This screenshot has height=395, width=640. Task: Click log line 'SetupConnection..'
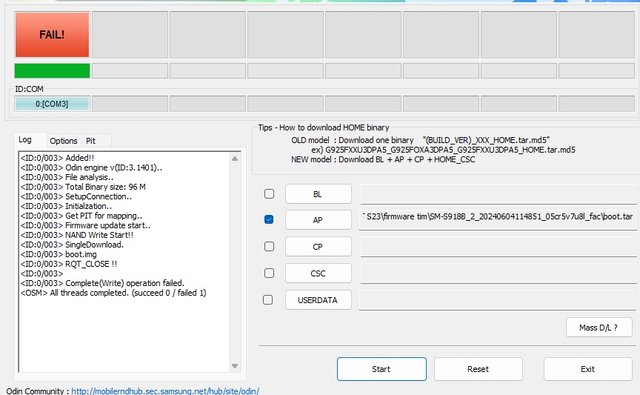click(x=76, y=197)
